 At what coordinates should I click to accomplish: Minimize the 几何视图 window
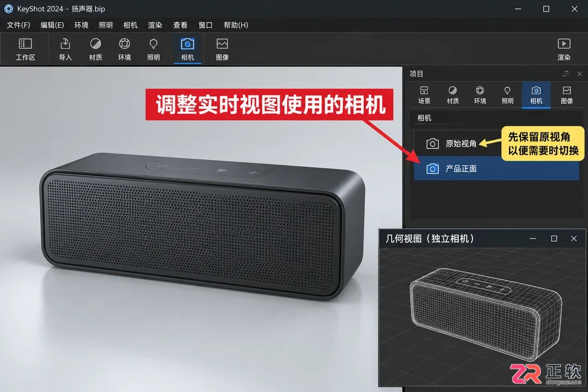pos(532,239)
